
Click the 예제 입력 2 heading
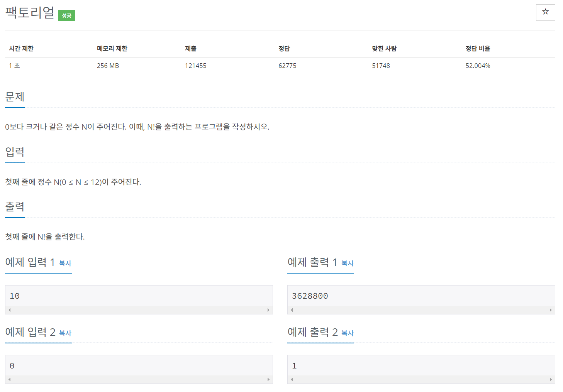pyautogui.click(x=30, y=332)
